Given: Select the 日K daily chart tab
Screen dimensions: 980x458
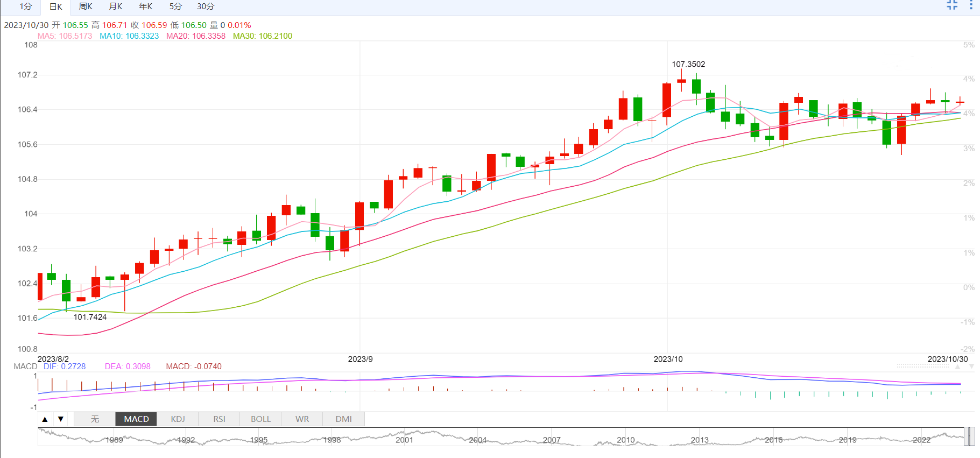Looking at the screenshot, I should click(x=56, y=6).
